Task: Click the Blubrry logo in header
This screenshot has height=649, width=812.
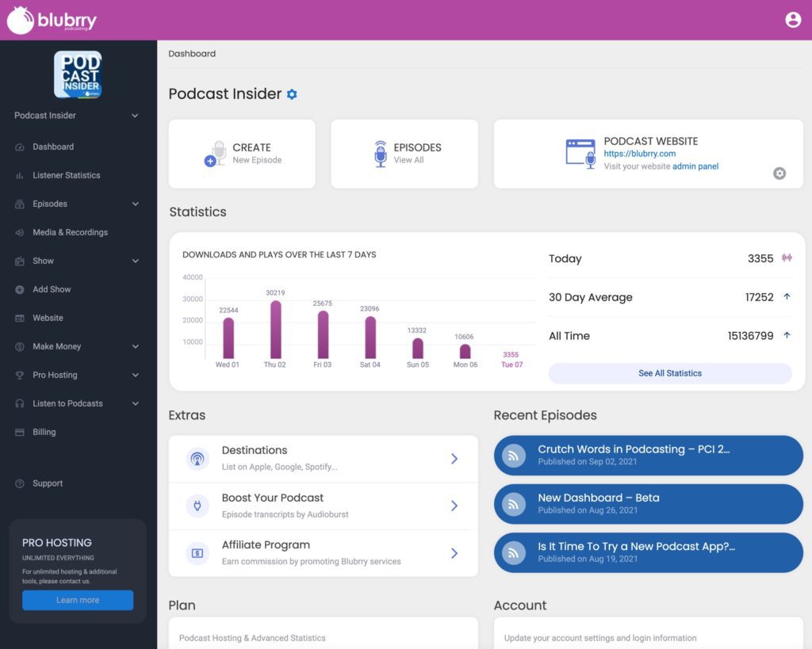Action: 52,20
